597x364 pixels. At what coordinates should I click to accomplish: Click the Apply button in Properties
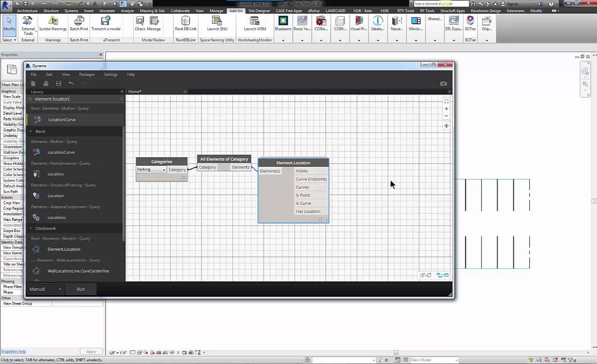92,351
